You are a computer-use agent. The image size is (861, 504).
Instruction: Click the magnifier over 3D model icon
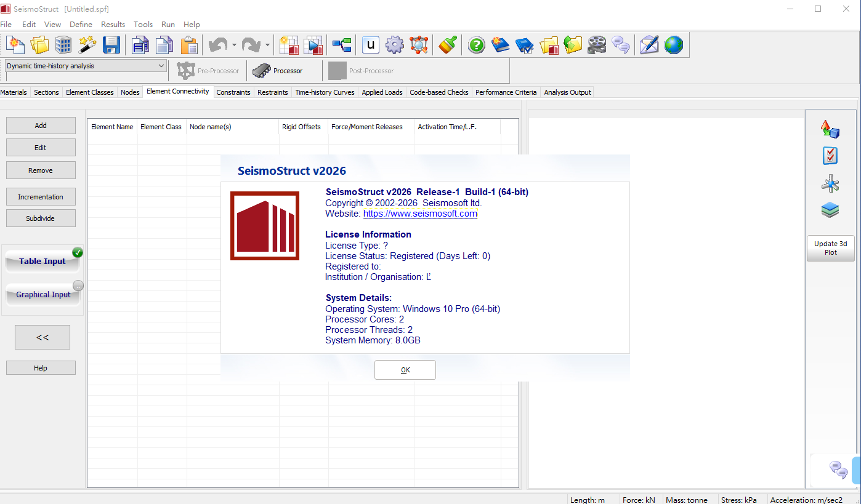(x=419, y=45)
